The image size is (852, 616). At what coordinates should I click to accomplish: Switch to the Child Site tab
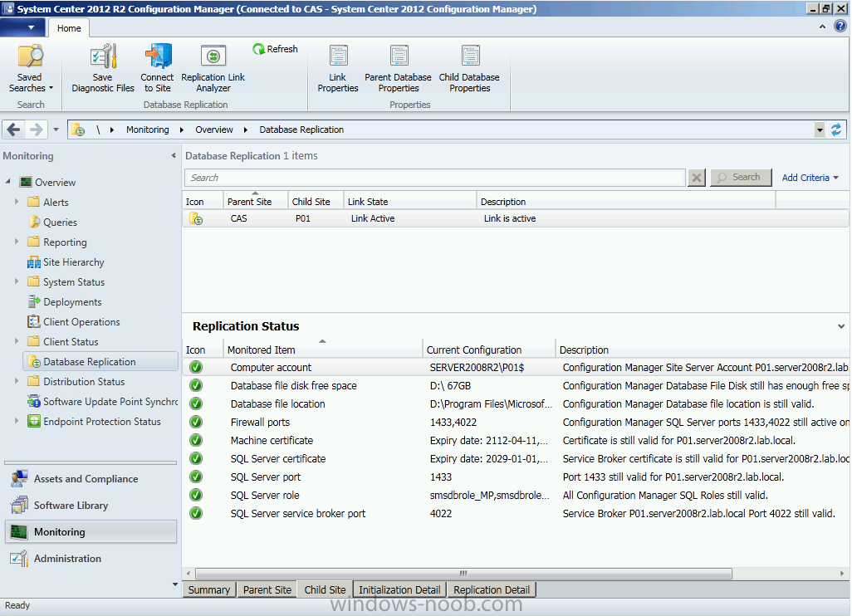tap(325, 590)
